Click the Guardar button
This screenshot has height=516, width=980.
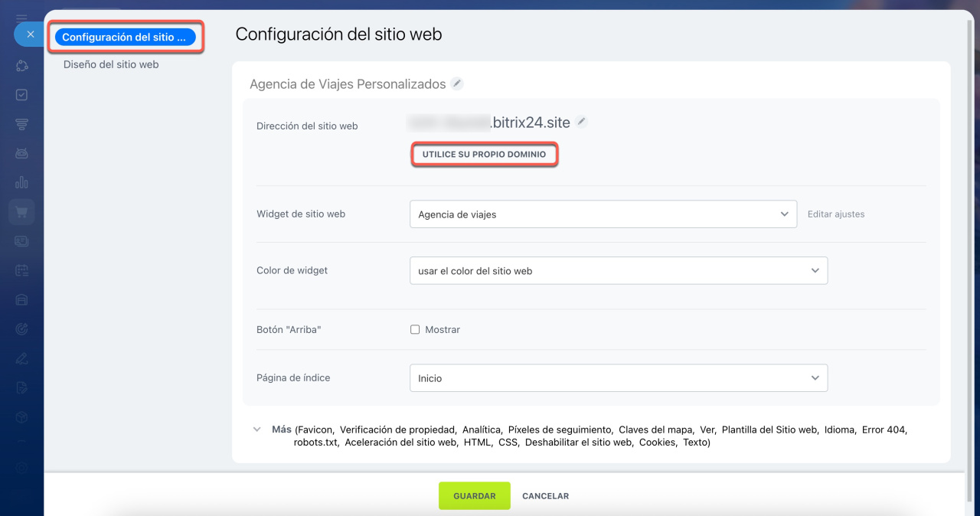coord(474,496)
